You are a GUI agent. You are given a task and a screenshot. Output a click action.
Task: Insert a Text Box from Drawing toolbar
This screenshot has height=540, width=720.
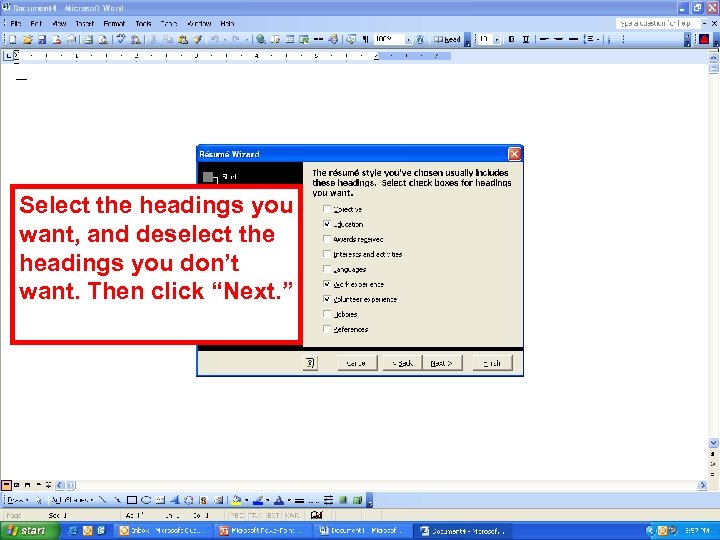(x=160, y=500)
